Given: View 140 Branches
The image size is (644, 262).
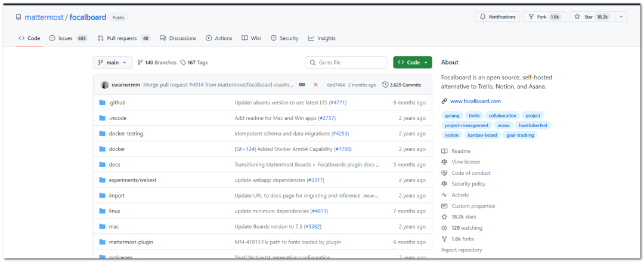Looking at the screenshot, I should pos(156,63).
